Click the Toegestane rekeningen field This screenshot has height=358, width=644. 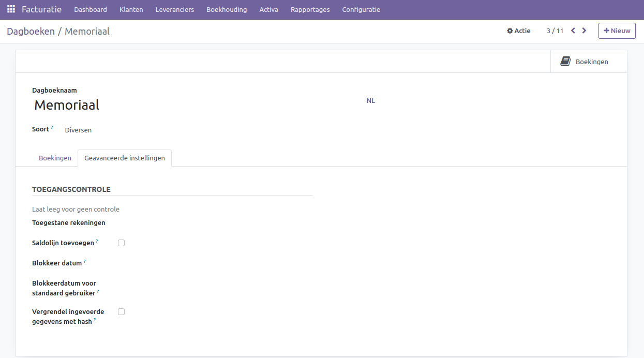coord(207,223)
